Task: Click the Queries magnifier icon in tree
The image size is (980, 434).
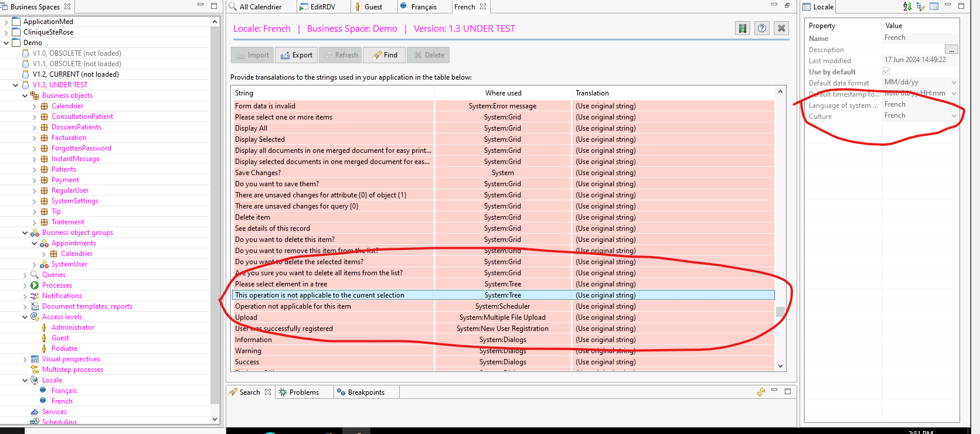Action: click(x=35, y=275)
